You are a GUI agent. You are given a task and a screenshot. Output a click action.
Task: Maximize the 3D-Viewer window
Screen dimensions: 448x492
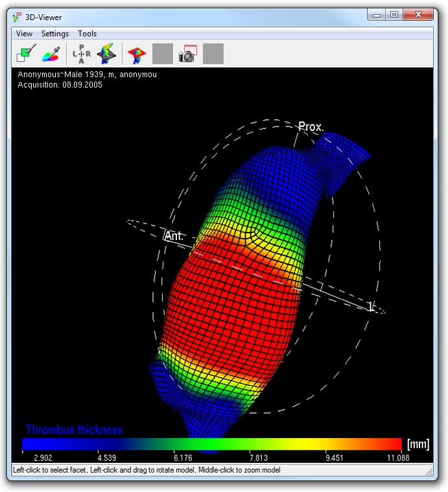click(394, 16)
